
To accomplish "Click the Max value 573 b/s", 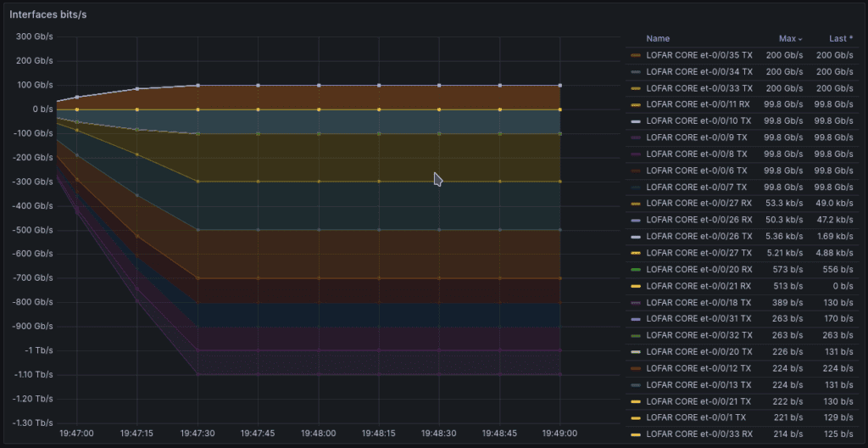I will coord(789,270).
